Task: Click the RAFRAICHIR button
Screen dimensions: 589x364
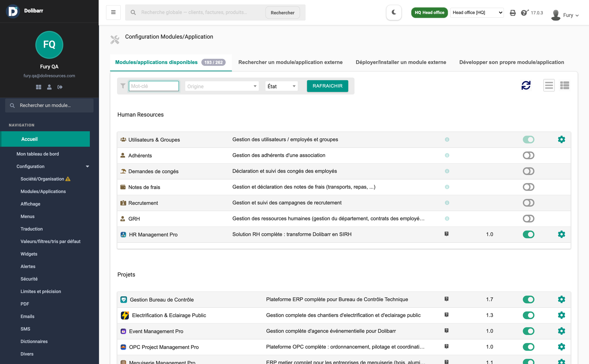Action: point(327,86)
